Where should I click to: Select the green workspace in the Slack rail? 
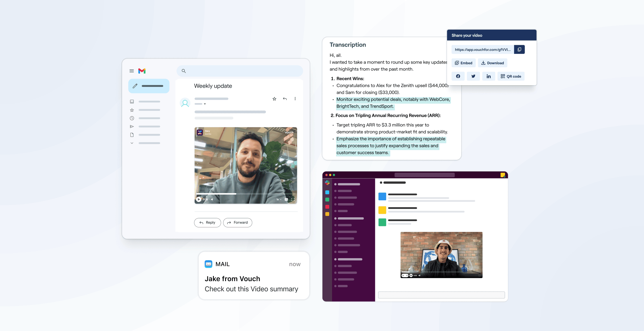(x=327, y=199)
